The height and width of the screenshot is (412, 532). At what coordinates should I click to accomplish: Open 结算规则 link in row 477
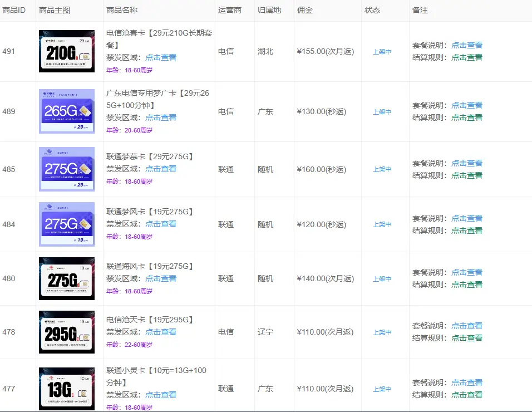click(467, 395)
